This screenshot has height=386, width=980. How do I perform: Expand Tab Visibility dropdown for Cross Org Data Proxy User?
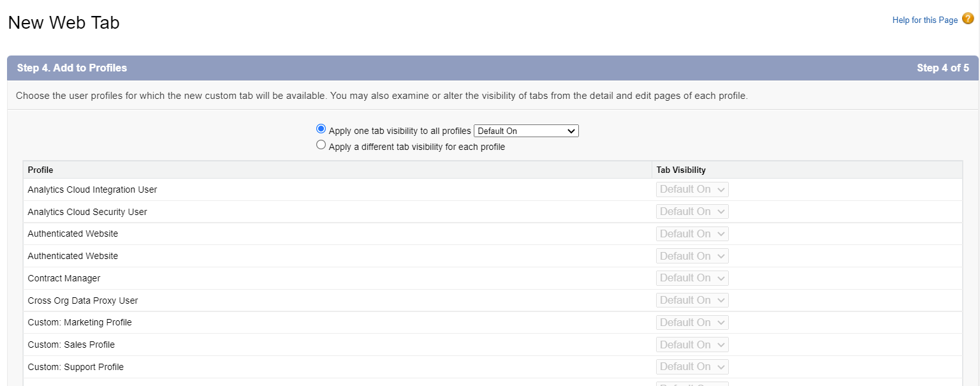pos(692,301)
